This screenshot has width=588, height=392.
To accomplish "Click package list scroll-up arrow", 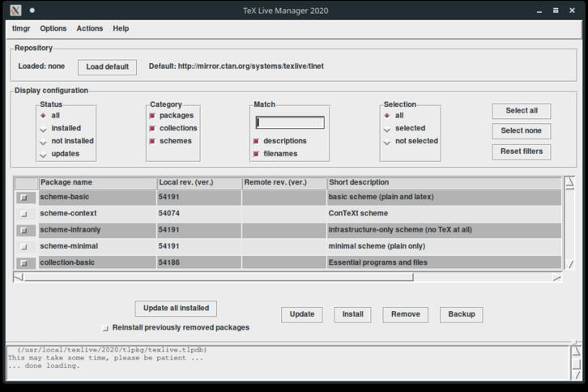I will tap(569, 183).
